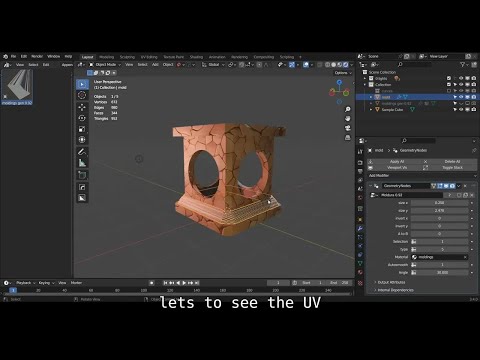Adjust the size y value field
This screenshot has height=360, width=480.
pyautogui.click(x=439, y=211)
